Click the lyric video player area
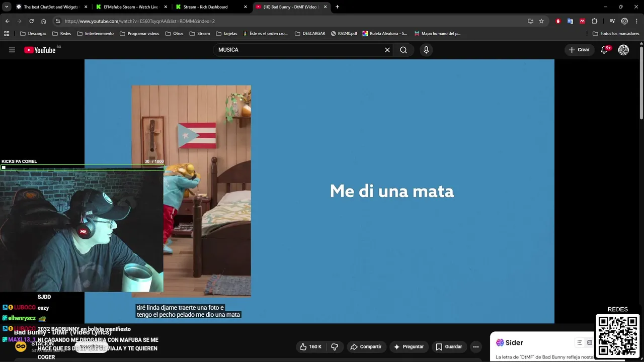The height and width of the screenshot is (362, 644). pyautogui.click(x=319, y=191)
